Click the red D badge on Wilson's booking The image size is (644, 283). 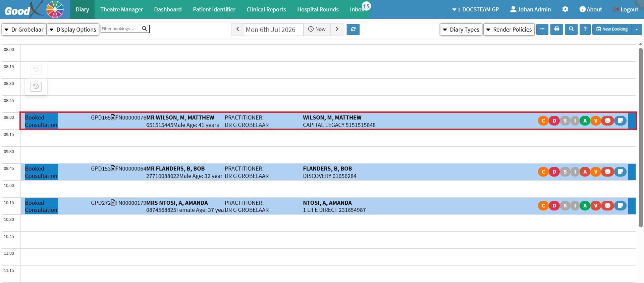[x=554, y=121]
